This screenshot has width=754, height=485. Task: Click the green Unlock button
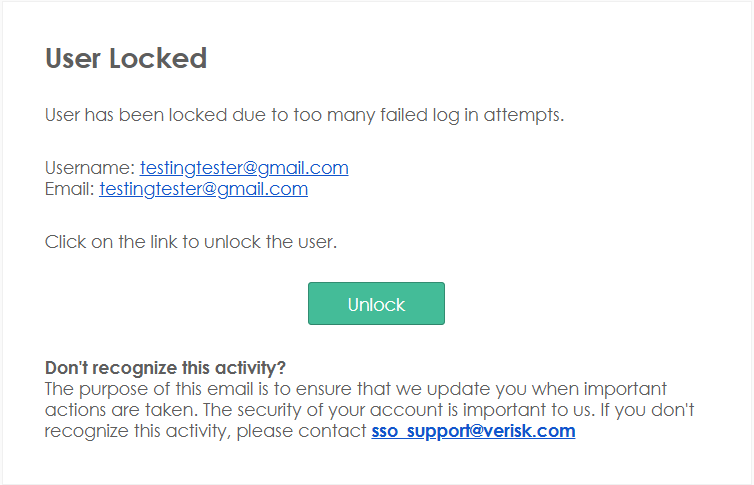tap(376, 304)
